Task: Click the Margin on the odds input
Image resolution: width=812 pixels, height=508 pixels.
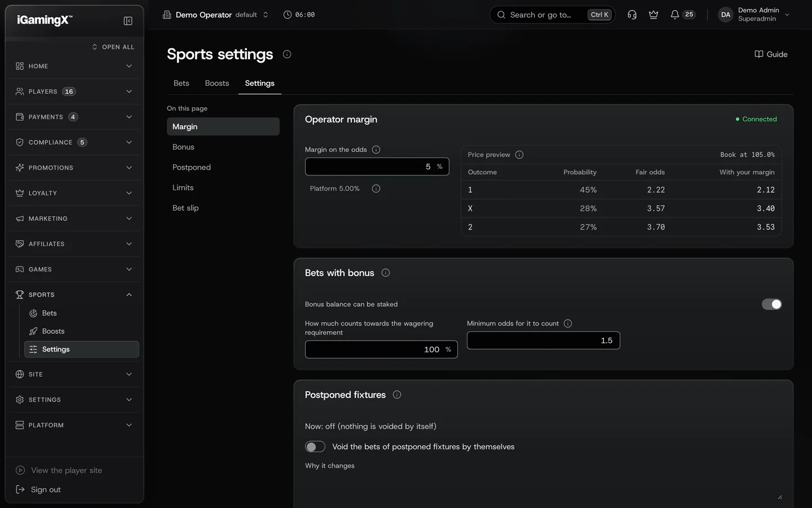Action: click(x=377, y=167)
